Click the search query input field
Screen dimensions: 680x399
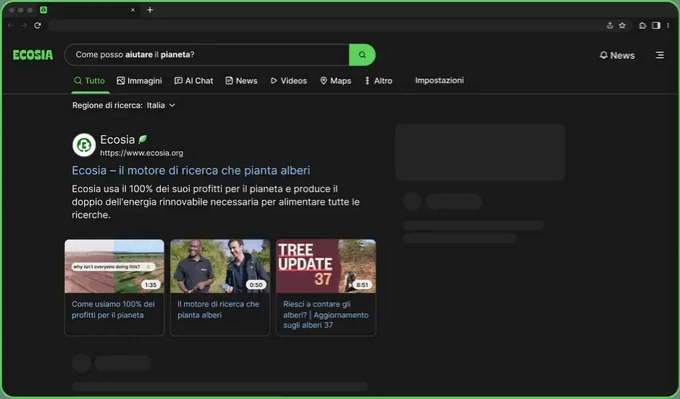tap(207, 55)
